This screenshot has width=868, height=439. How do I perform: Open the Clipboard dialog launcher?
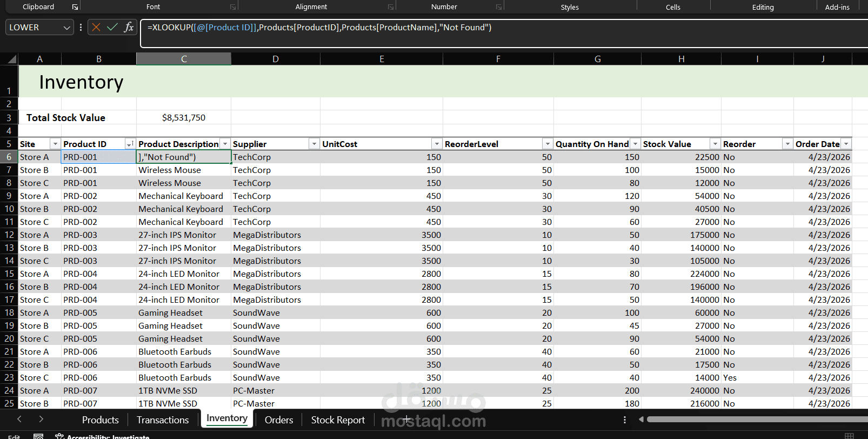click(75, 7)
